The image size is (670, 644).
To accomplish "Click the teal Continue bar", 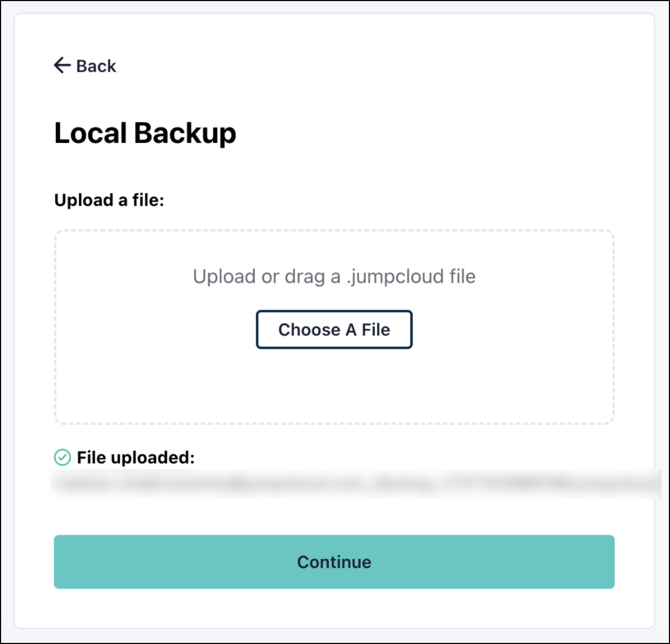I will [x=334, y=561].
